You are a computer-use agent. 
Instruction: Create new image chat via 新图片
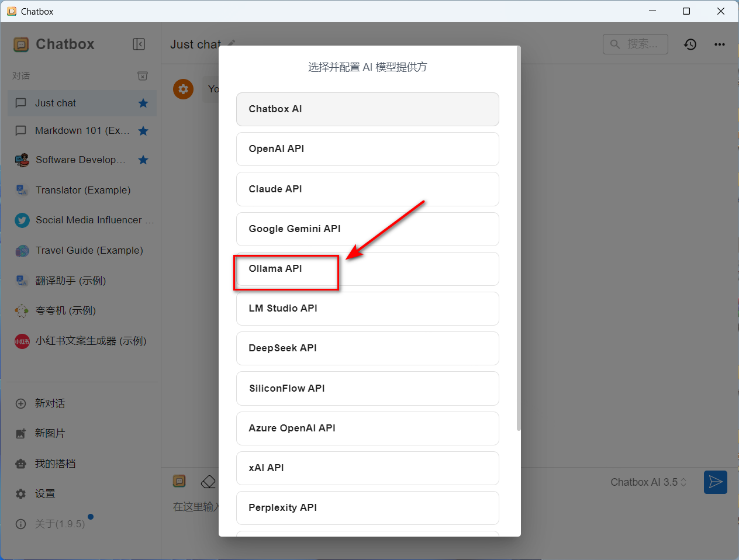[x=82, y=434]
